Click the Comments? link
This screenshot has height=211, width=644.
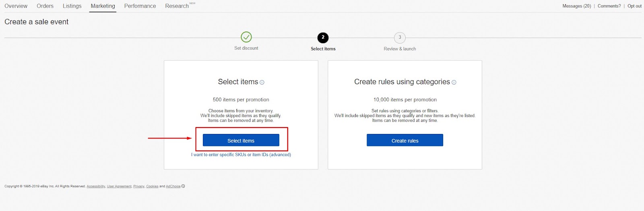[x=609, y=6]
